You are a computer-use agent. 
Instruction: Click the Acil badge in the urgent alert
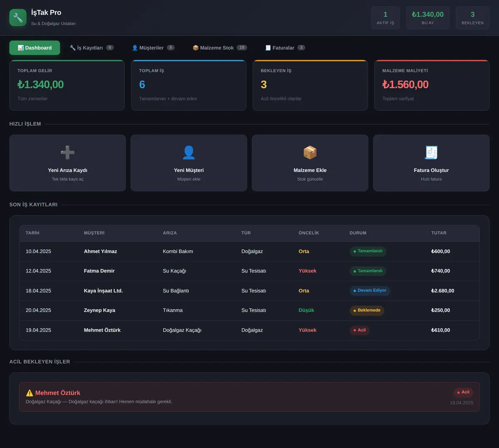click(x=463, y=392)
